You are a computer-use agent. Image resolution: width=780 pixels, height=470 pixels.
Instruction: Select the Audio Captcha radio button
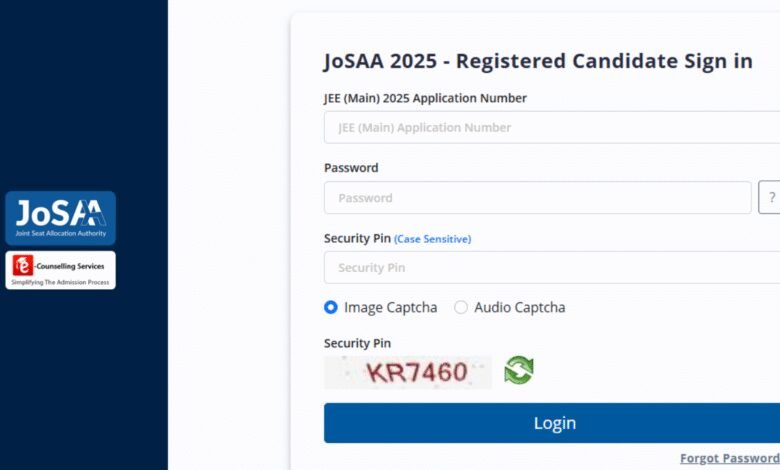click(461, 307)
